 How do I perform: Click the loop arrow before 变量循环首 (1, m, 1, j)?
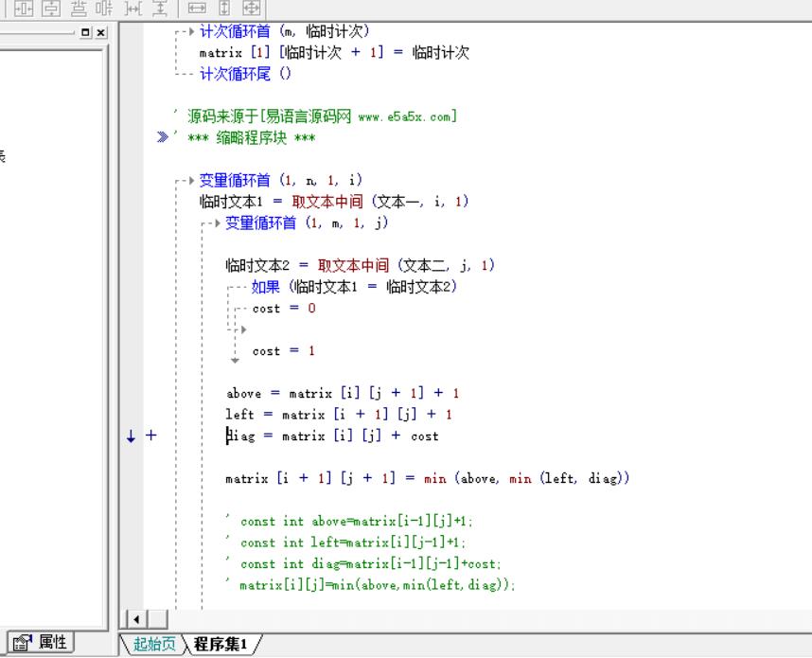[x=218, y=223]
